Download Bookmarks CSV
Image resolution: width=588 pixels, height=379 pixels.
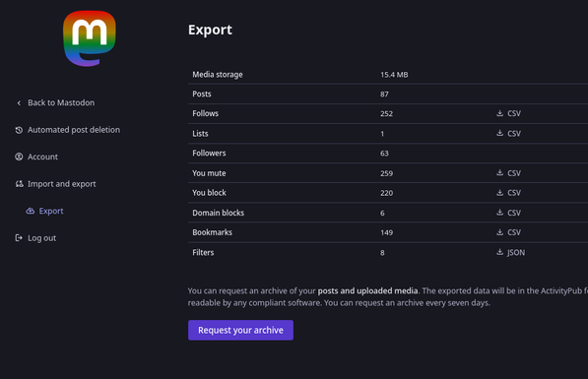tap(509, 232)
